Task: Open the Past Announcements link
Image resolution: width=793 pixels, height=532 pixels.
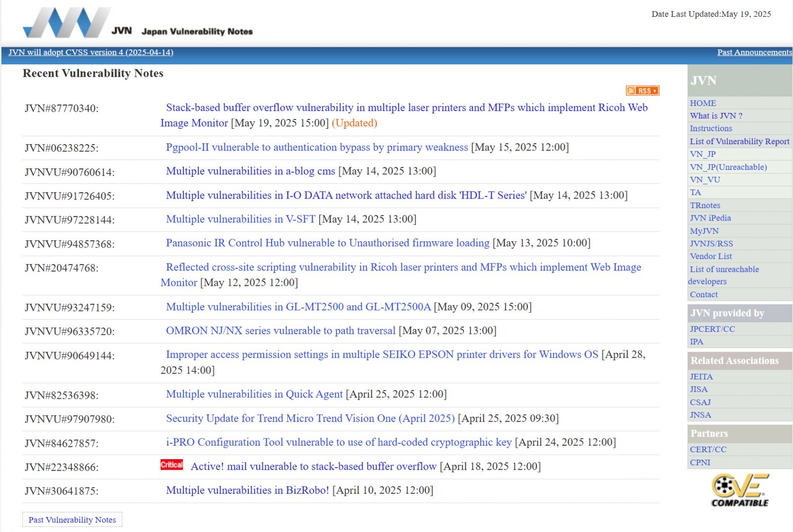Action: click(x=754, y=53)
